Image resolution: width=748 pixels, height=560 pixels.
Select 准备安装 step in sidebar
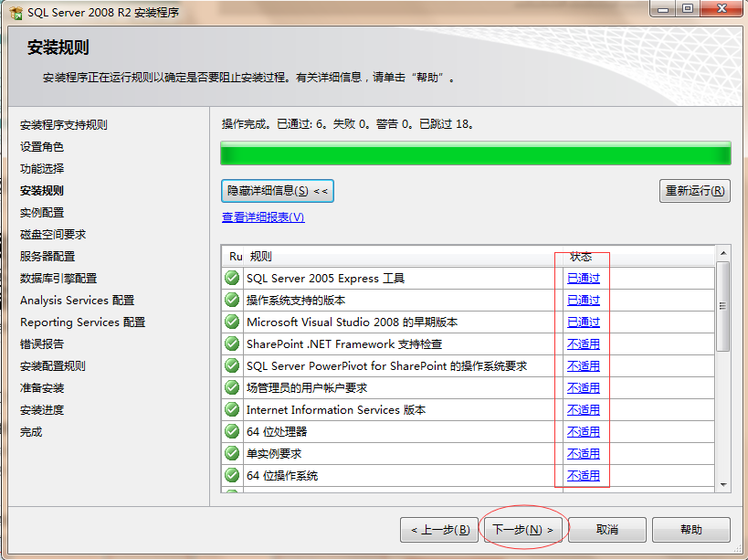[41, 388]
